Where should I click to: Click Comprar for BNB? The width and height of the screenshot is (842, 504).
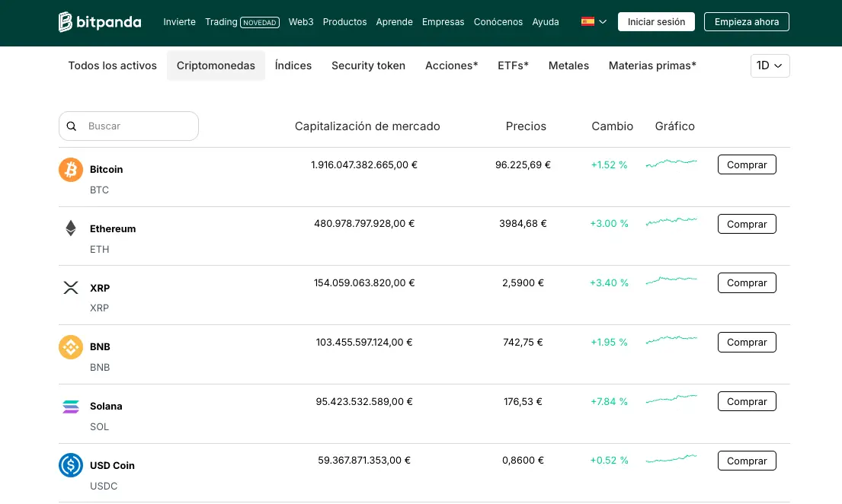click(x=747, y=342)
